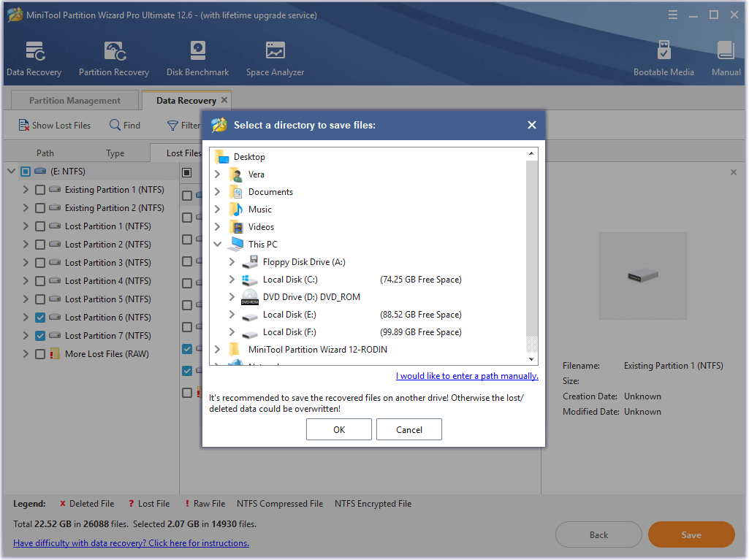Expand MiniTool Partition Wizard 12-RODIN node
This screenshot has width=749, height=560.
pyautogui.click(x=217, y=350)
